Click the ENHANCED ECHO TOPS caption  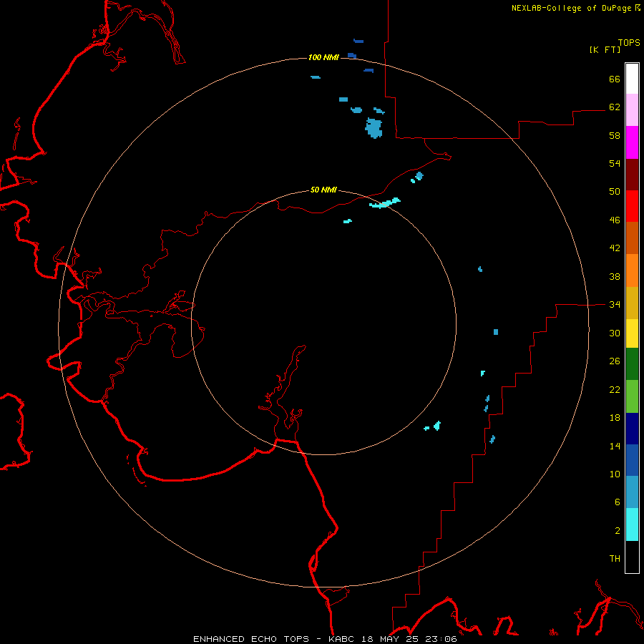(251, 639)
